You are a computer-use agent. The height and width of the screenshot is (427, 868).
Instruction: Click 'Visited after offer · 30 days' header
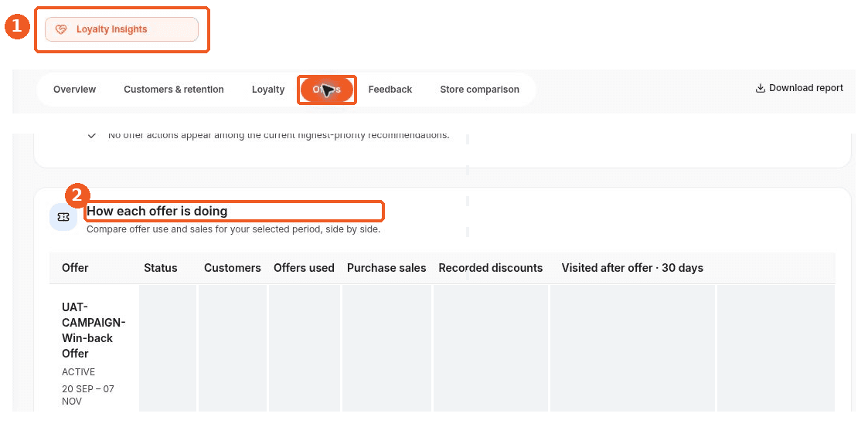pyautogui.click(x=632, y=268)
